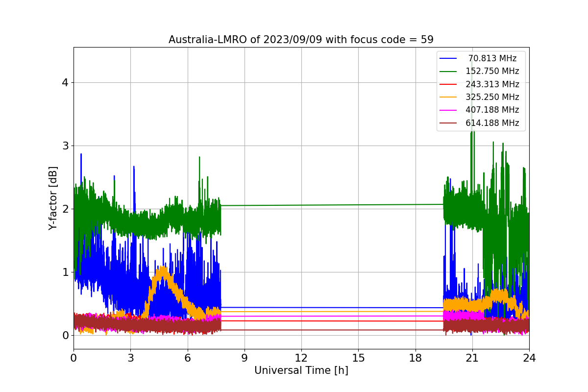Image resolution: width=588 pixels, height=392 pixels.
Task: Select the 70.813 MHz legend label
Action: (492, 59)
